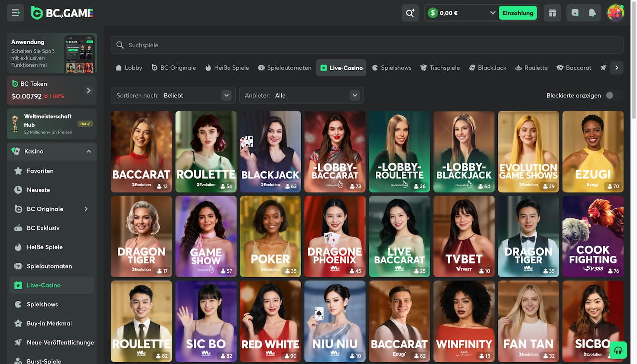Click the flame icon beside Heiße Spiele in sidebar

coord(18,247)
